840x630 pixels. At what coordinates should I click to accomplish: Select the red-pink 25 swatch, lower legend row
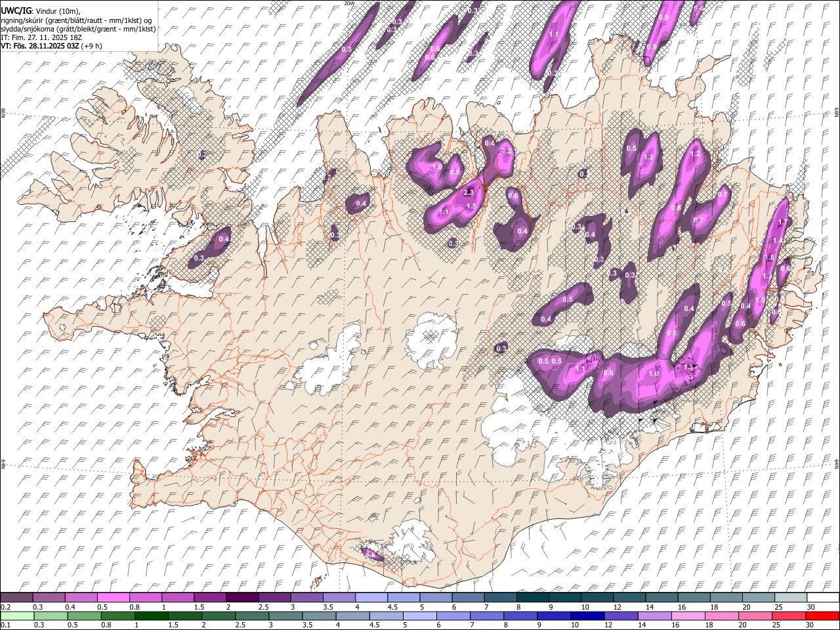pyautogui.click(x=789, y=616)
